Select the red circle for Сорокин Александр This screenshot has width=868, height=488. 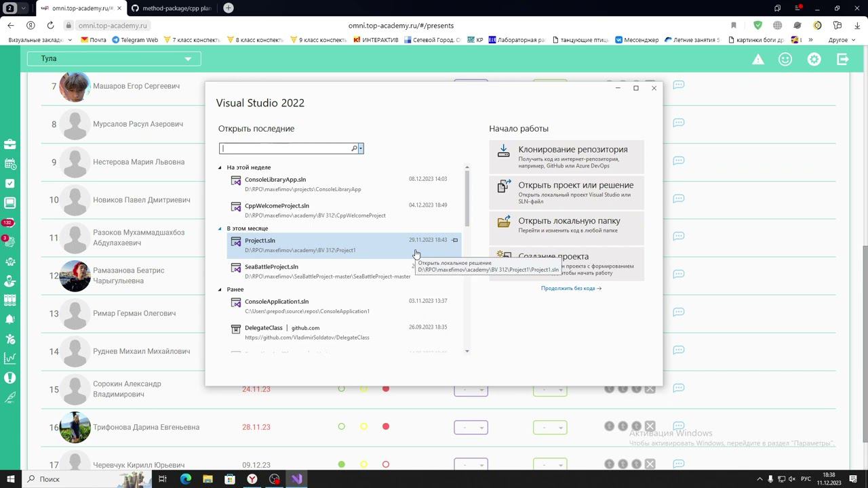coord(386,388)
